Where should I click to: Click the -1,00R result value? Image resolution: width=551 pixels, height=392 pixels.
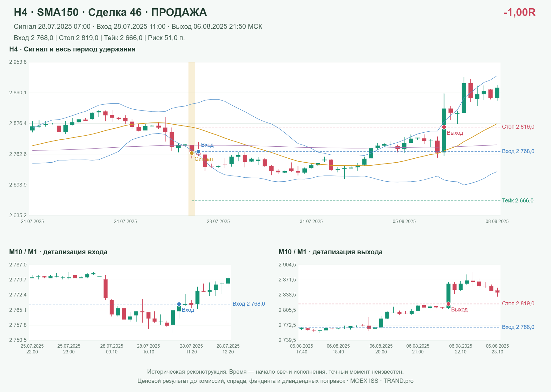click(x=519, y=12)
